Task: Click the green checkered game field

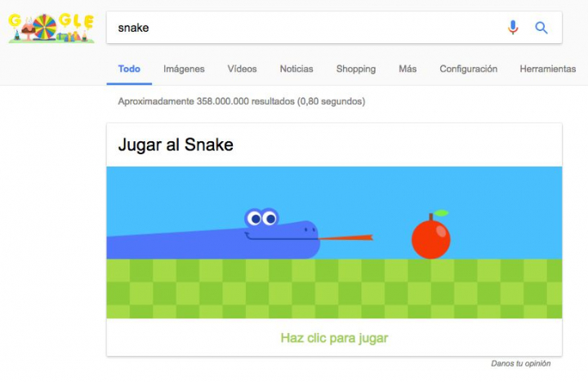Action: 334,289
